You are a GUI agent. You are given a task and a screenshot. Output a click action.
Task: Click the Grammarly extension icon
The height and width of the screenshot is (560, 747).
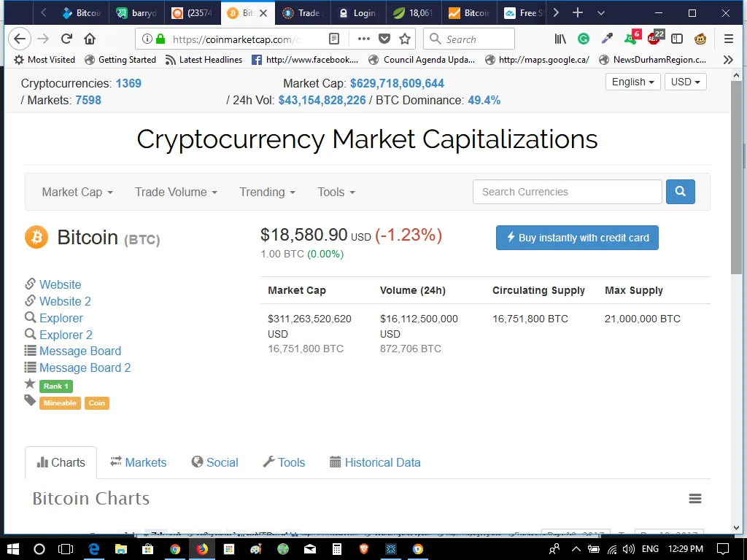click(583, 39)
